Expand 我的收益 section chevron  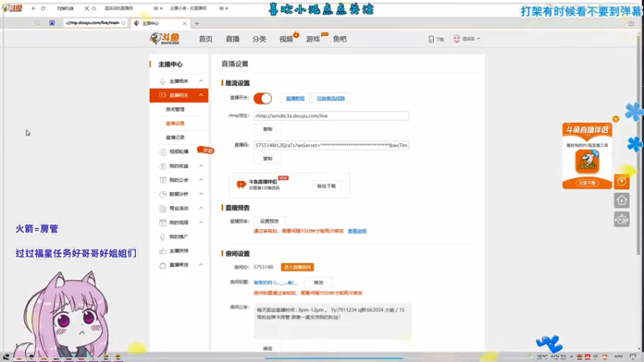pyautogui.click(x=201, y=166)
